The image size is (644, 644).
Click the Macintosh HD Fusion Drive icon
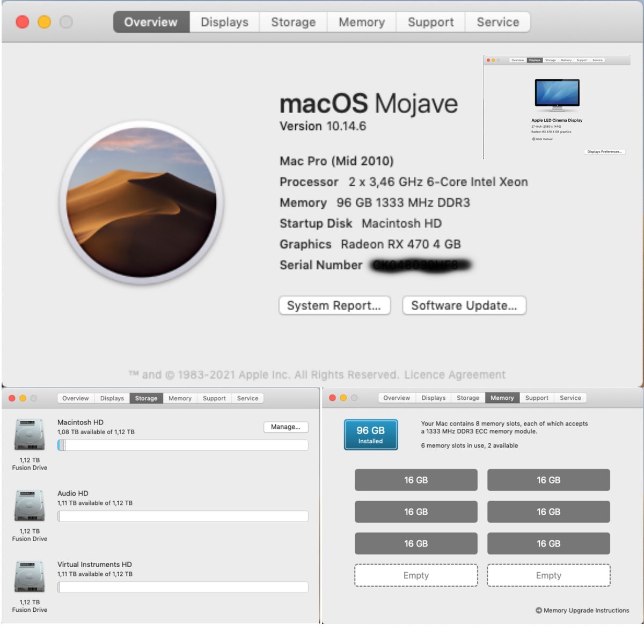(x=30, y=435)
